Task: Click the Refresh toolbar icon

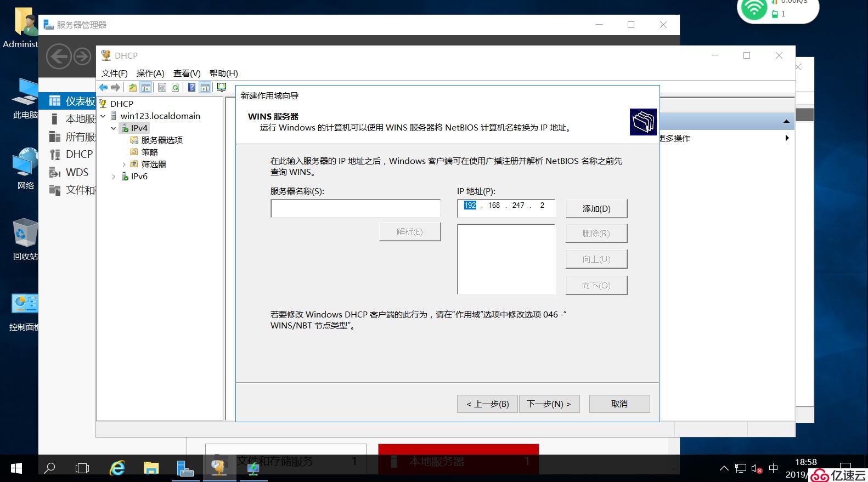Action: (175, 87)
